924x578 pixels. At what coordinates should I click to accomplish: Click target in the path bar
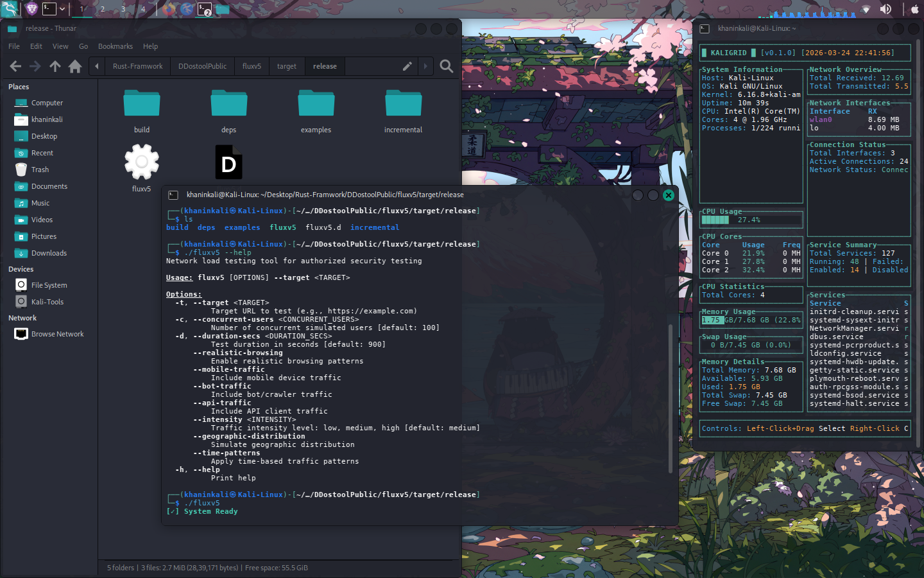pos(287,66)
